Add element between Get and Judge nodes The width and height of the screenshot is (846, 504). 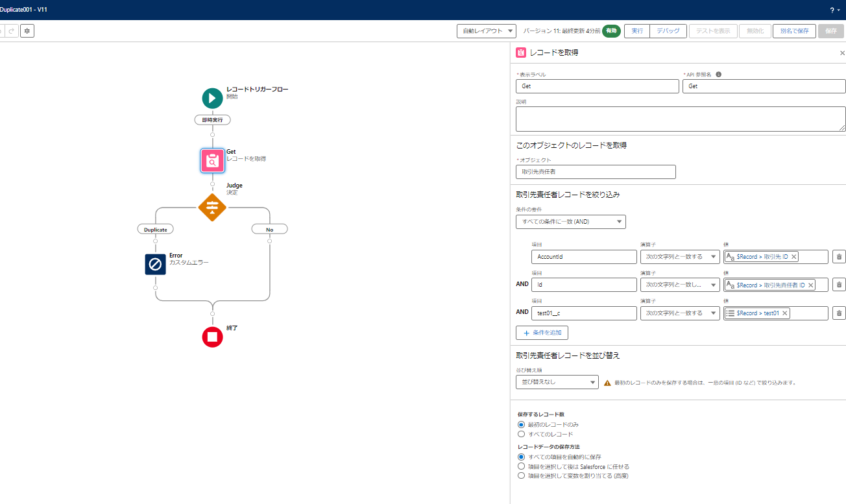click(212, 184)
